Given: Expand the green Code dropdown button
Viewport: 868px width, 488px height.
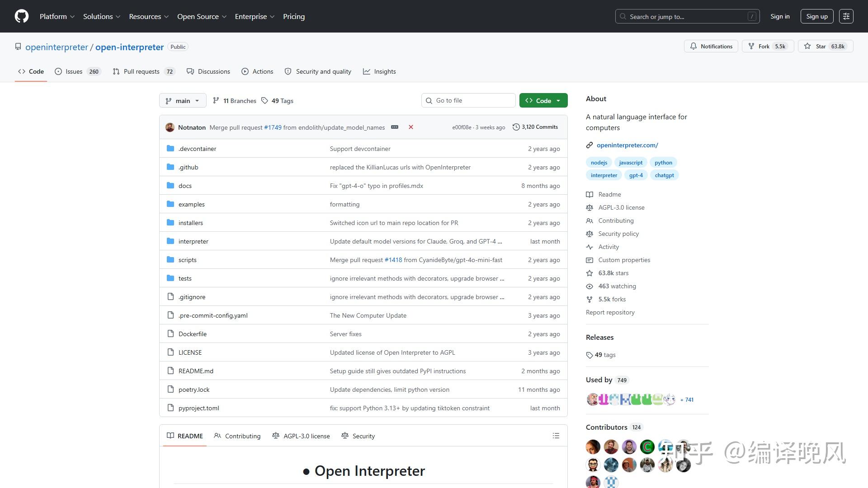Looking at the screenshot, I should (543, 100).
